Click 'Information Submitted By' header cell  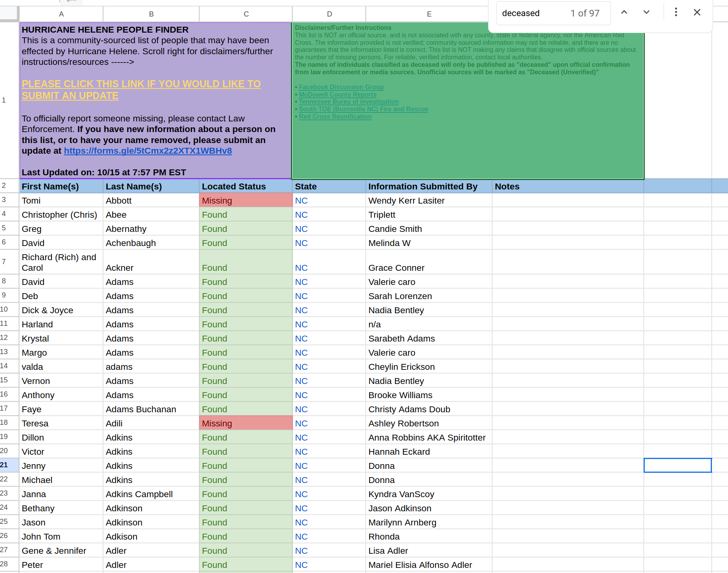pos(429,186)
